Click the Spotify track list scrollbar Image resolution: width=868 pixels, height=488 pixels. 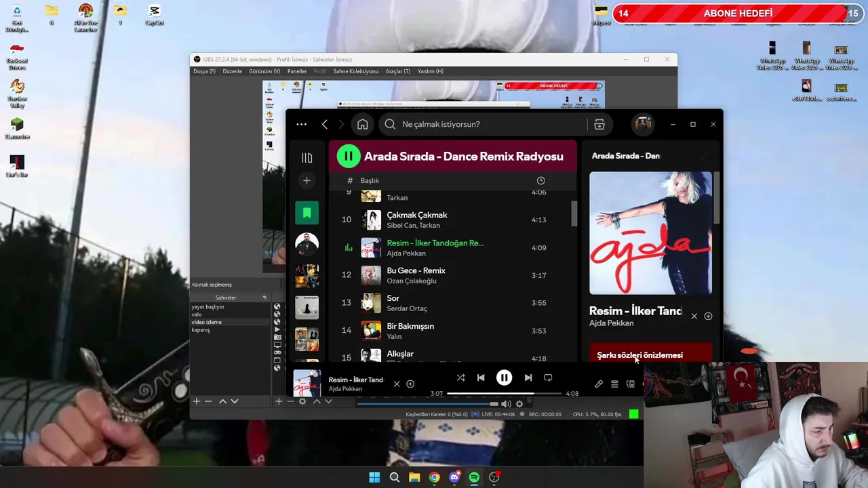point(574,213)
